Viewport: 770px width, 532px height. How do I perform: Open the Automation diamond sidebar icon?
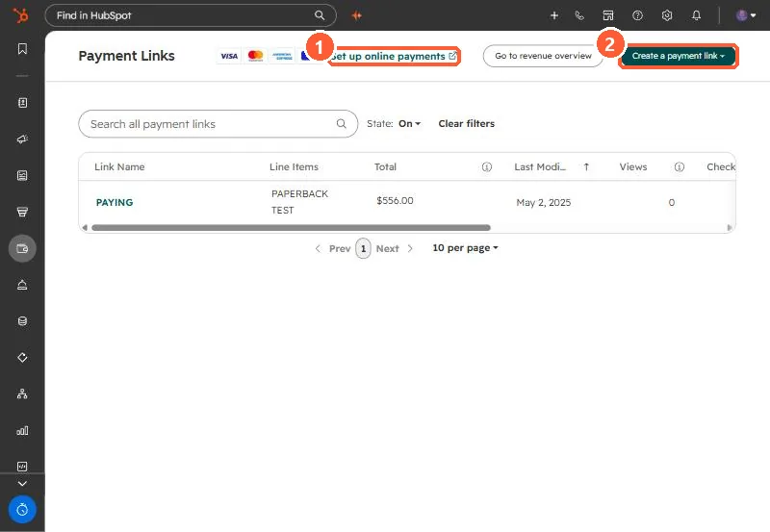[x=22, y=357]
